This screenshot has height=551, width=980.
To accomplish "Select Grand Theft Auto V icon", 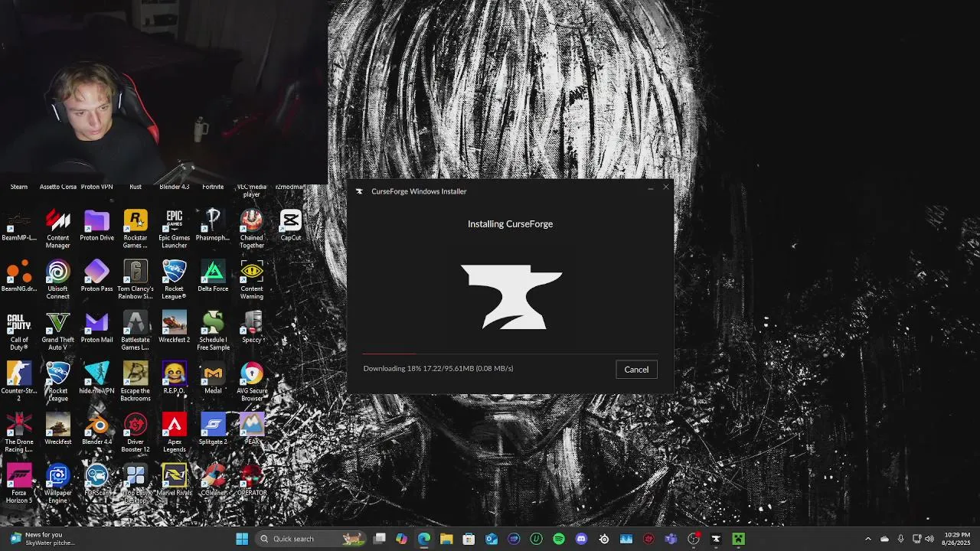I will 57,331.
